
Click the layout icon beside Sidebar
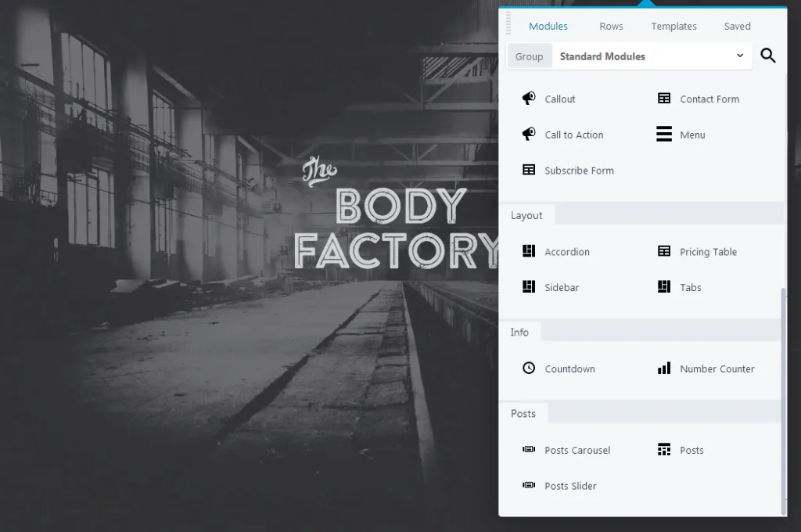coord(529,286)
